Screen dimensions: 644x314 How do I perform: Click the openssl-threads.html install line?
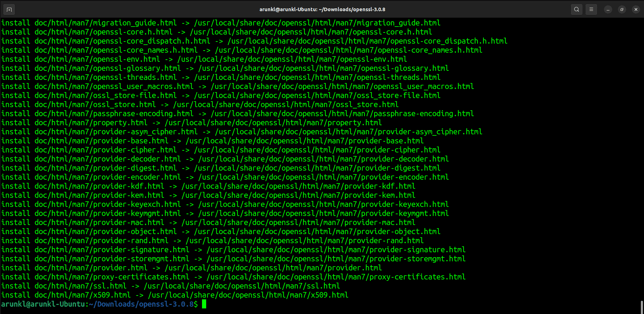(221, 77)
